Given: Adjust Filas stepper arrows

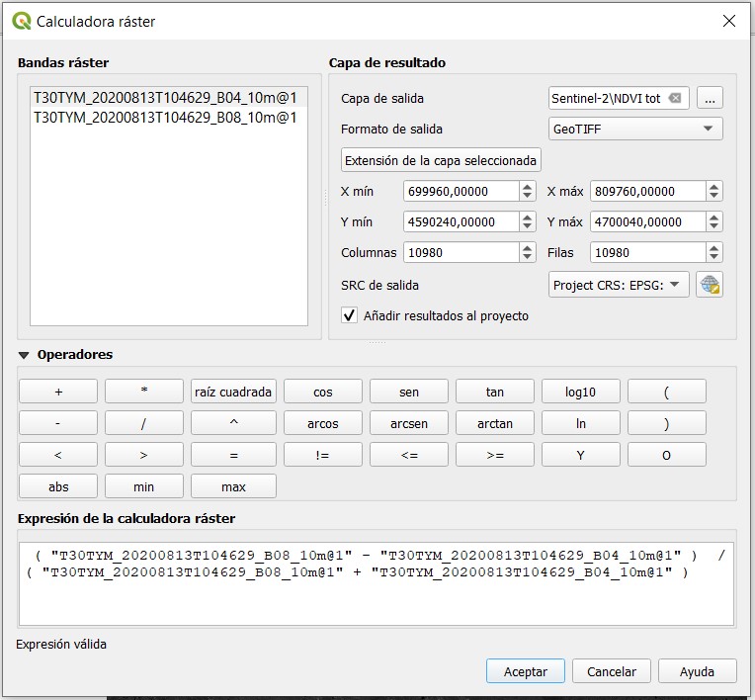Looking at the screenshot, I should (x=714, y=252).
